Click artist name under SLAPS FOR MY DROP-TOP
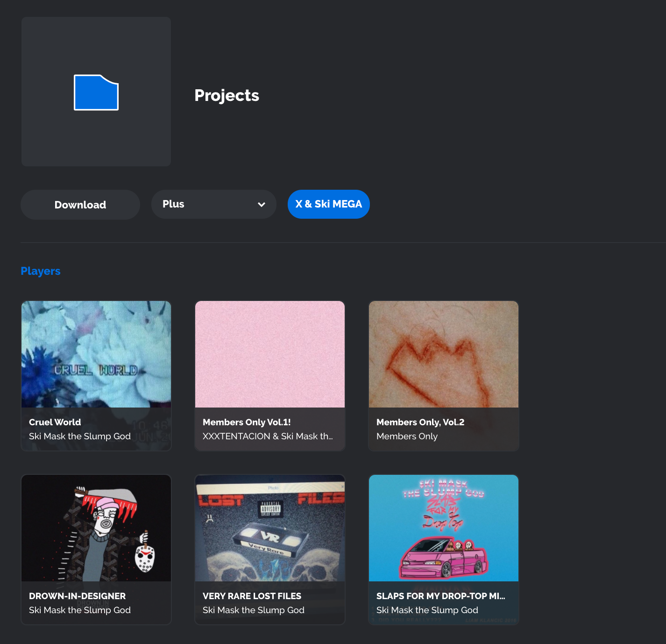 point(427,610)
